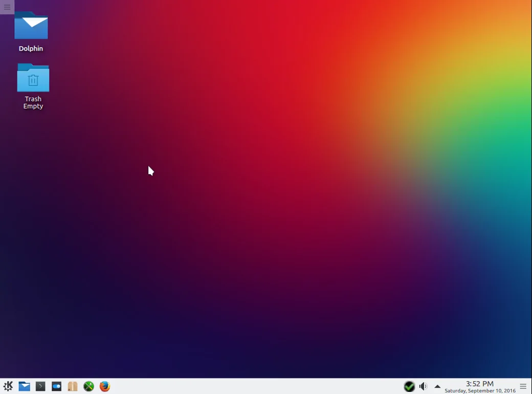Viewport: 532px width, 394px height.
Task: Open the panel toolbox menu at panel end
Action: pos(523,386)
